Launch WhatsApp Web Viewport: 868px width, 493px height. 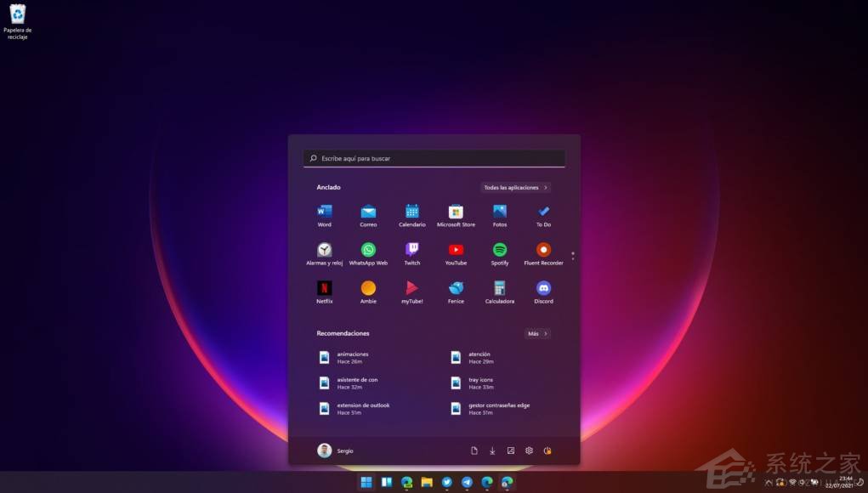[368, 254]
